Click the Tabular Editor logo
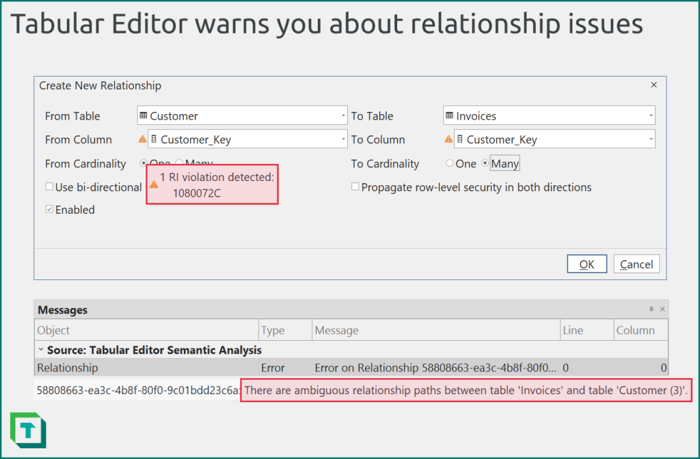The width and height of the screenshot is (700, 459). pos(28,430)
